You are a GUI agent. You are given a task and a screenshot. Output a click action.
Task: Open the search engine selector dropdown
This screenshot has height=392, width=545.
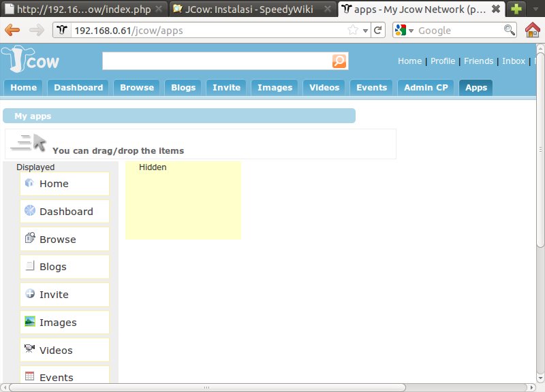pyautogui.click(x=411, y=31)
